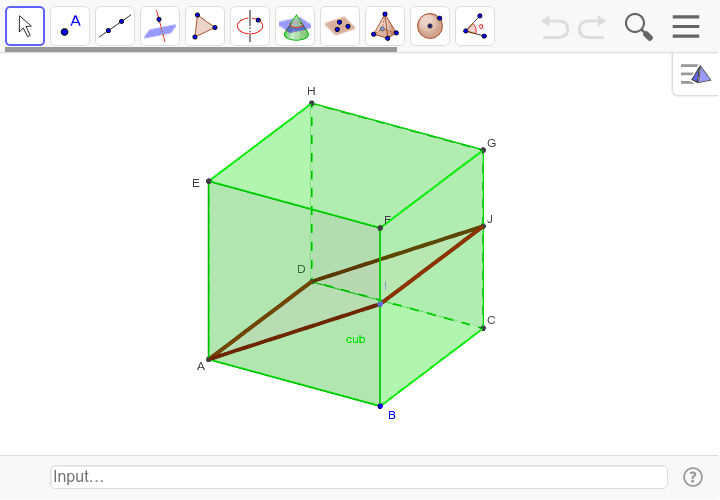
Task: Select point C on the cube
Action: (483, 328)
